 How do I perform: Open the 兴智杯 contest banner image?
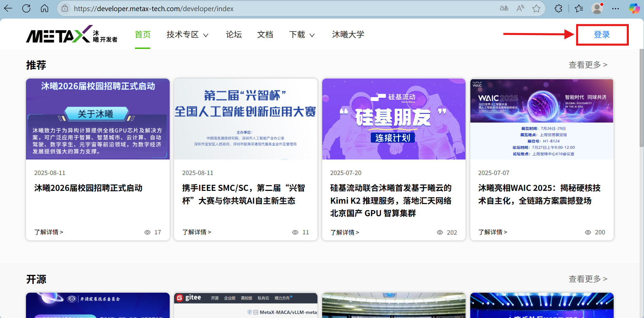click(246, 119)
